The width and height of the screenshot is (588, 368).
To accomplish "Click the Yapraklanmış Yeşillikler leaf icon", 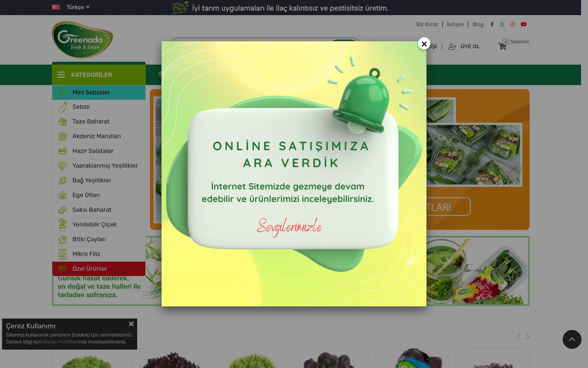I will pyautogui.click(x=62, y=166).
